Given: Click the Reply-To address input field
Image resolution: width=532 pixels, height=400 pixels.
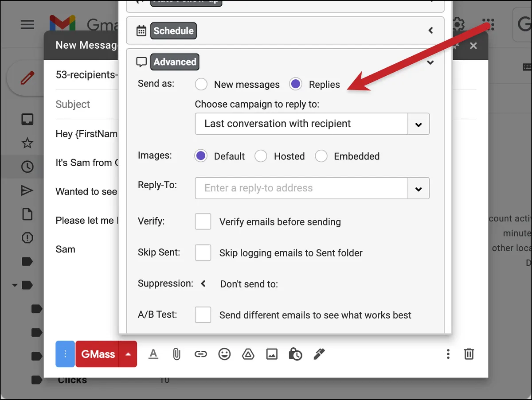Looking at the screenshot, I should click(301, 188).
